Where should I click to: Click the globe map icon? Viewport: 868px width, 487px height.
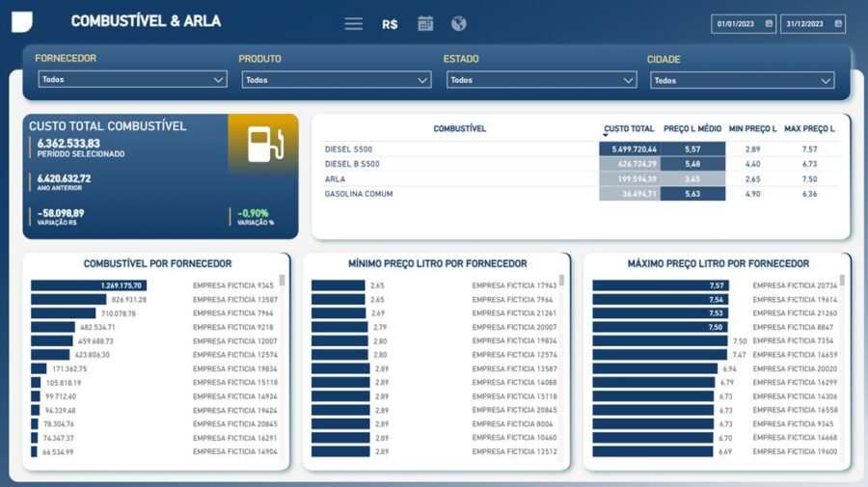coord(459,24)
